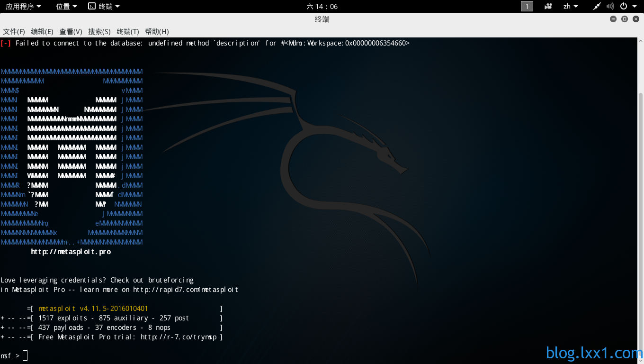Open the zh input language dropdown
Screen dimensions: 644x364
[570, 6]
